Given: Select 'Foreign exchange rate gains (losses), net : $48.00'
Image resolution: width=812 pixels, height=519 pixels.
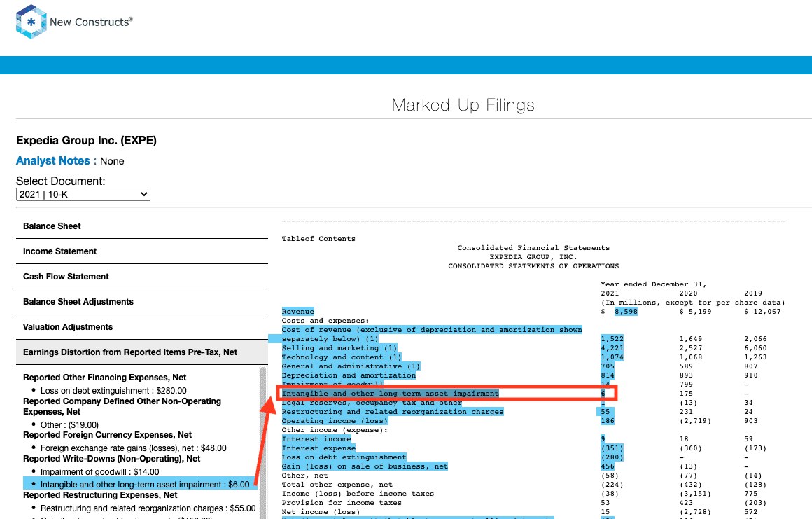Looking at the screenshot, I should [x=134, y=448].
